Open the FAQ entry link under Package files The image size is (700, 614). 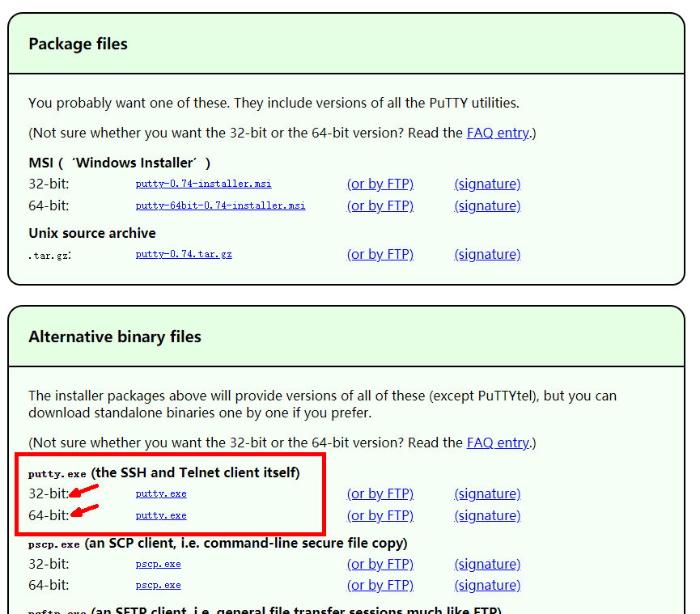pos(497,133)
